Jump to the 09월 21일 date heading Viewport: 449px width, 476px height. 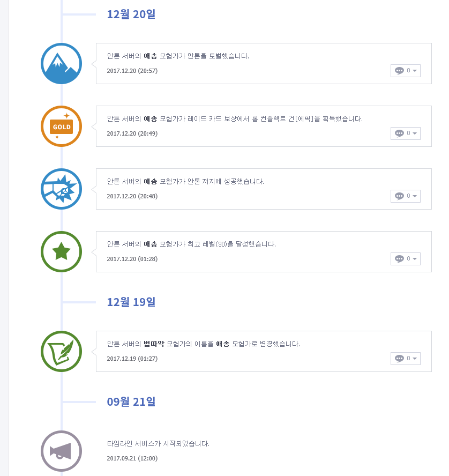pyautogui.click(x=131, y=402)
